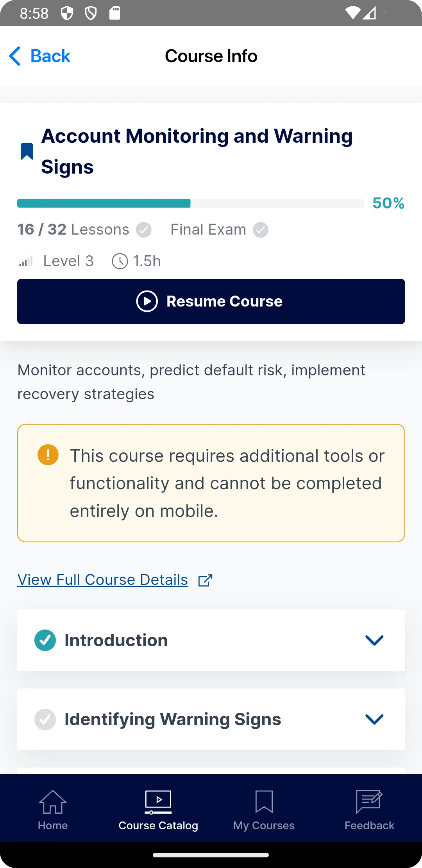Select the Course Catalog tab
Screen dimensions: 422x868
coord(158,809)
